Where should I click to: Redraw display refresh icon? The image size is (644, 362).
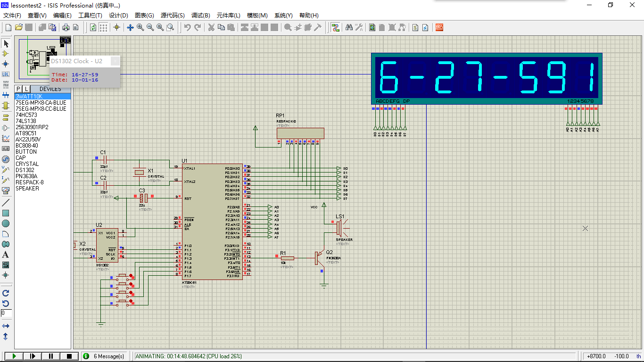pos(93,27)
